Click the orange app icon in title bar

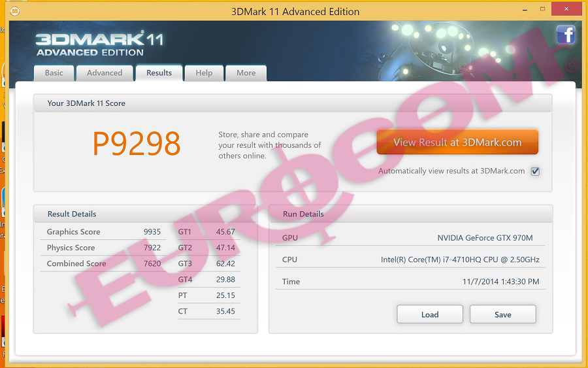point(15,11)
